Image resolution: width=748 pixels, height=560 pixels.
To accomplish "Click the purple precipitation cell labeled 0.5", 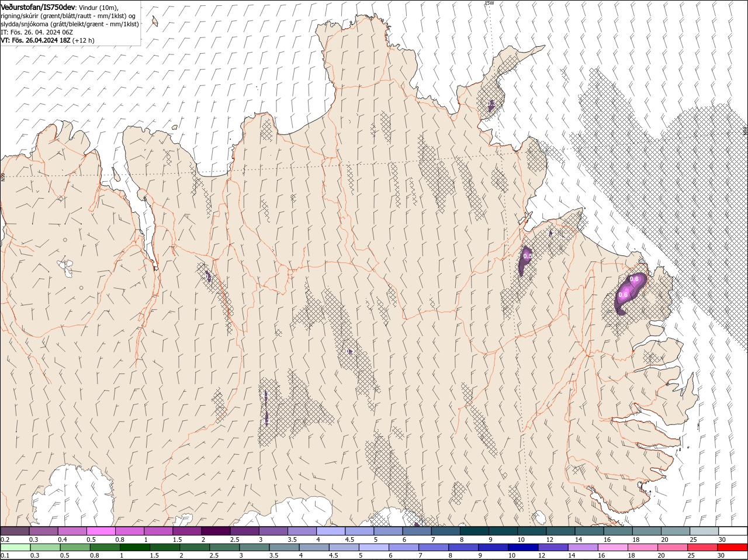I will 525,260.
